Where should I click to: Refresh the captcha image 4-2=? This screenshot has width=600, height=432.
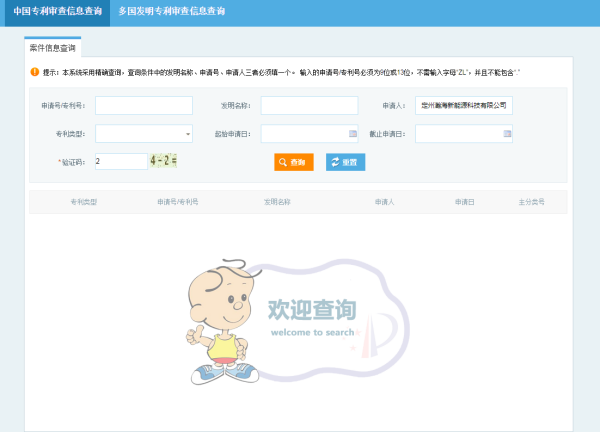coord(163,160)
